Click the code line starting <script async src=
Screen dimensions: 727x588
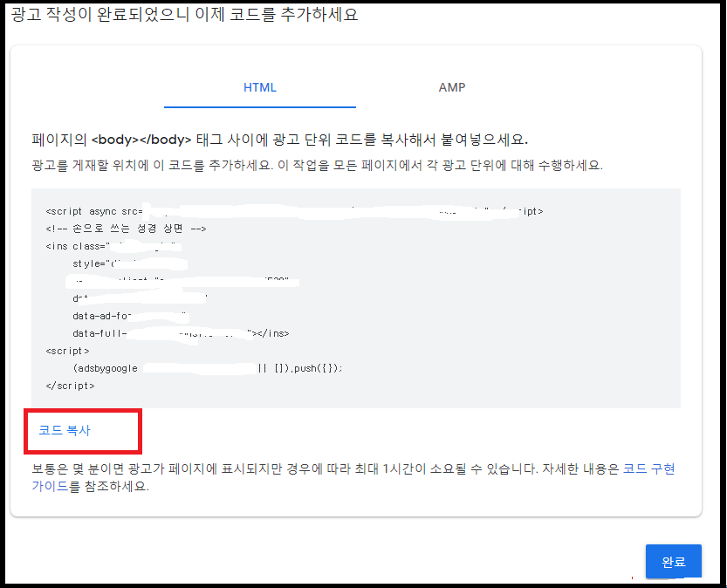[294, 211]
